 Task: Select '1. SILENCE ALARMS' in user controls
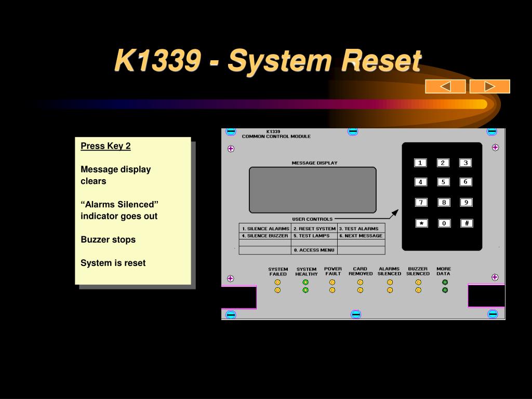[x=265, y=229]
